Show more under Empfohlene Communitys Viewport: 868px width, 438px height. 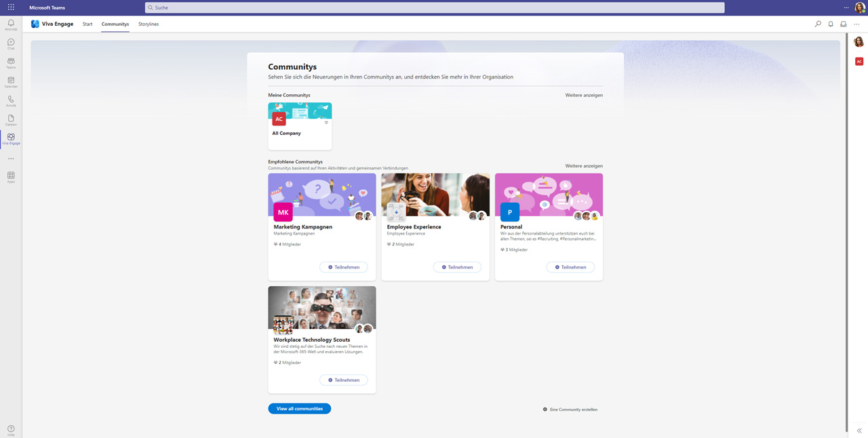(584, 165)
